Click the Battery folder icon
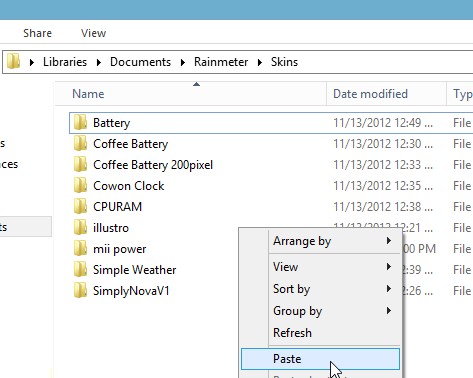The height and width of the screenshot is (378, 473). tap(80, 122)
